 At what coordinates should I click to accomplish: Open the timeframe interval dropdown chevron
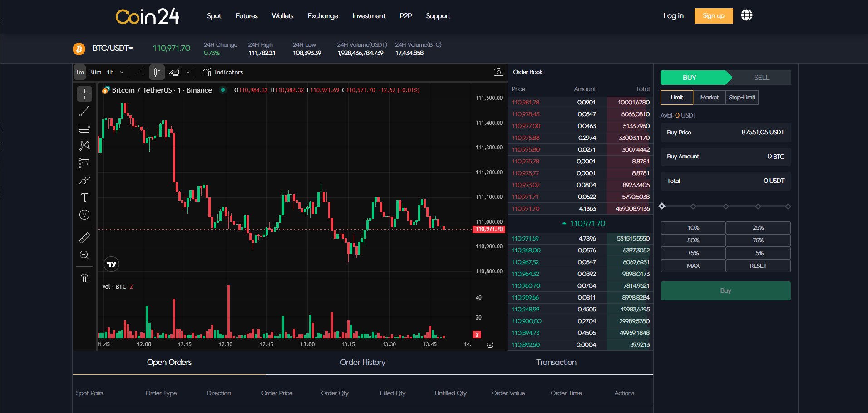point(122,72)
